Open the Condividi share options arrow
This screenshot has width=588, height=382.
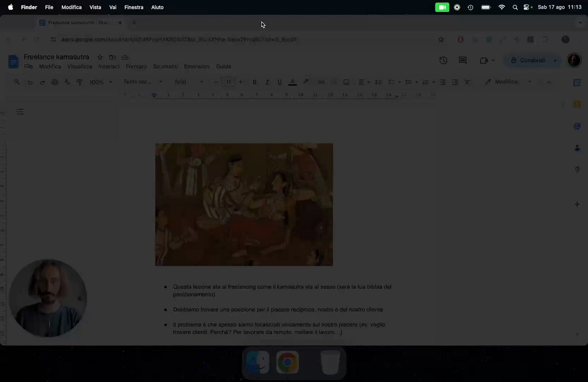pos(555,60)
